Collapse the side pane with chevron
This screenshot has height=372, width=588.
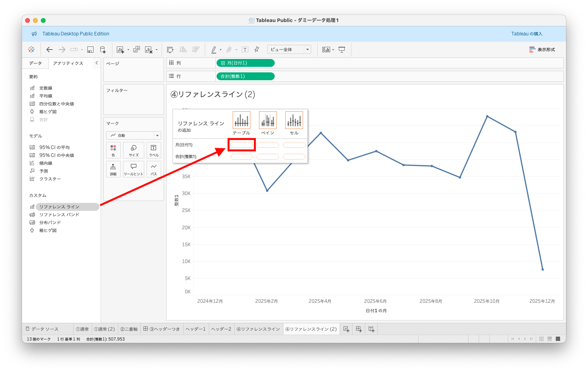pos(97,63)
